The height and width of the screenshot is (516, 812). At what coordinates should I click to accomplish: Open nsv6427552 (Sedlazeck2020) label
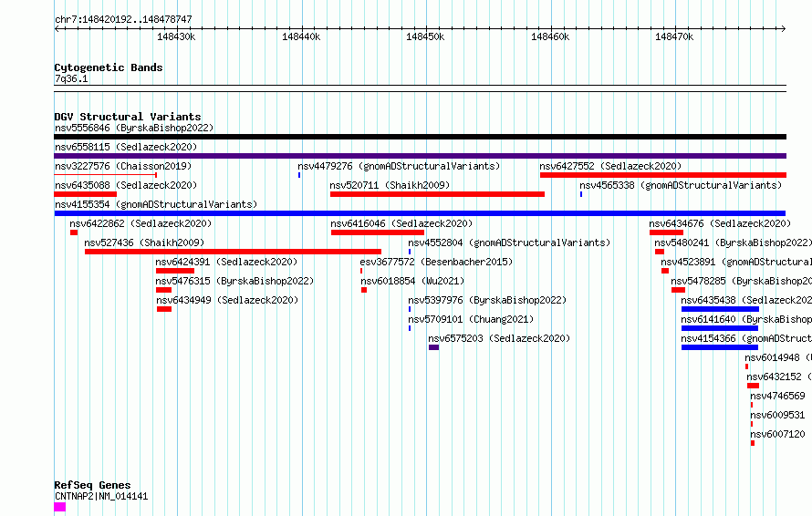(610, 166)
